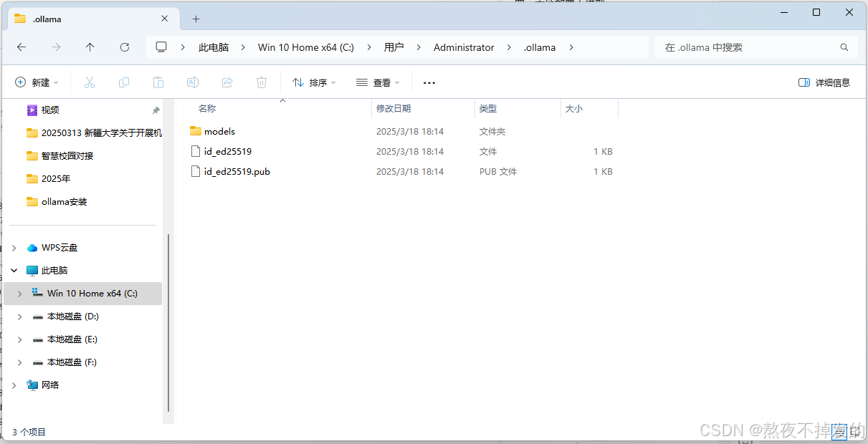Image resolution: width=868 pixels, height=444 pixels.
Task: Click the id_ed25519.pub file icon
Action: (196, 171)
